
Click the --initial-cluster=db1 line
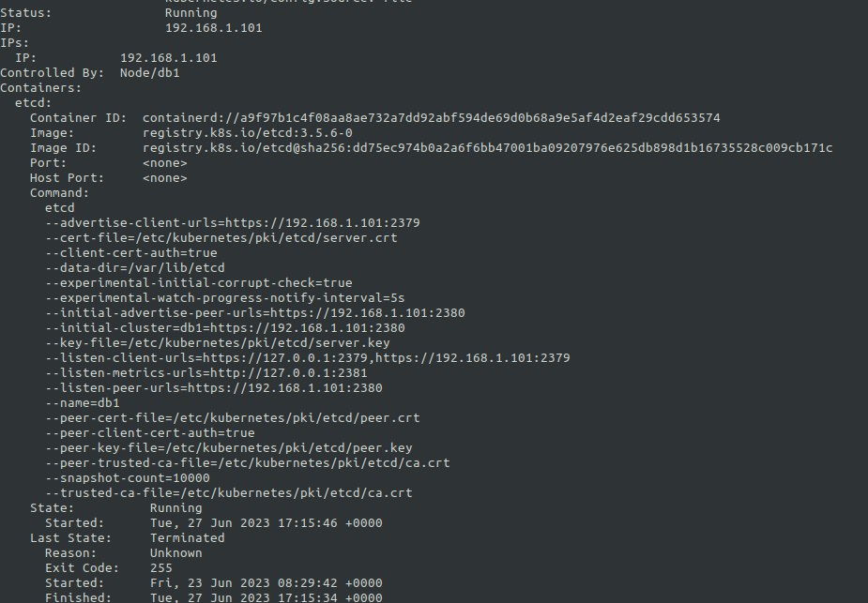(224, 328)
